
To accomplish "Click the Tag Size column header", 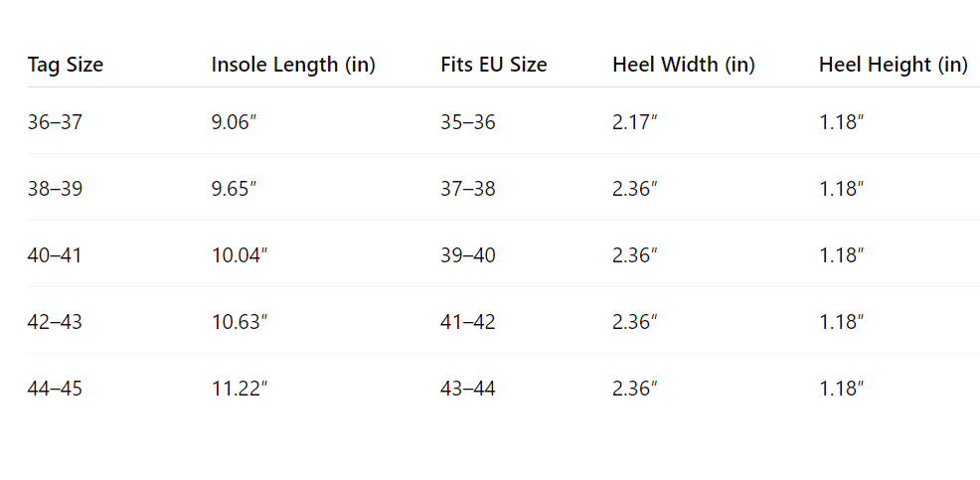I will pos(66,65).
